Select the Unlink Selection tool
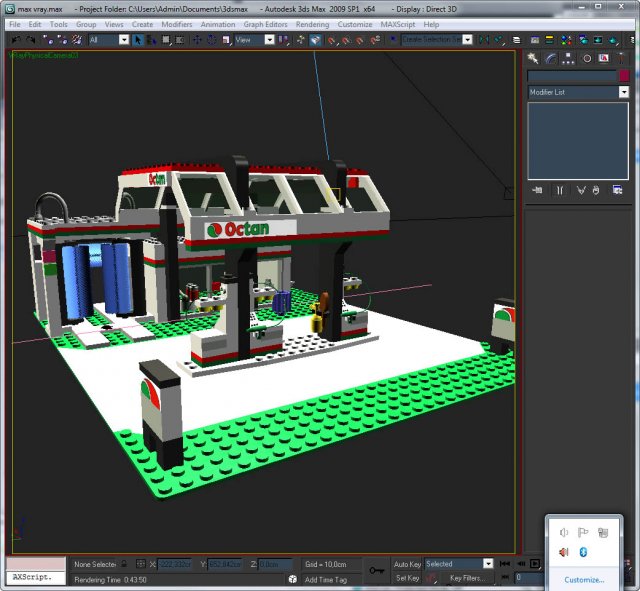640x591 pixels. tap(62, 40)
